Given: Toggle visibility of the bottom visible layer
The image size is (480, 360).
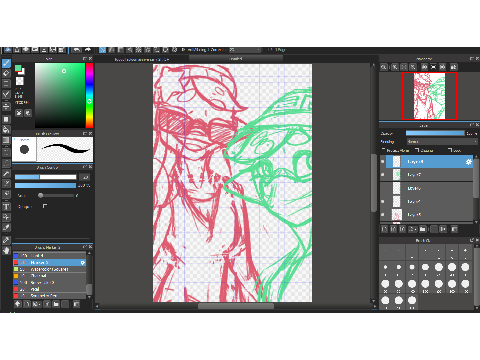Looking at the screenshot, I should point(383,215).
